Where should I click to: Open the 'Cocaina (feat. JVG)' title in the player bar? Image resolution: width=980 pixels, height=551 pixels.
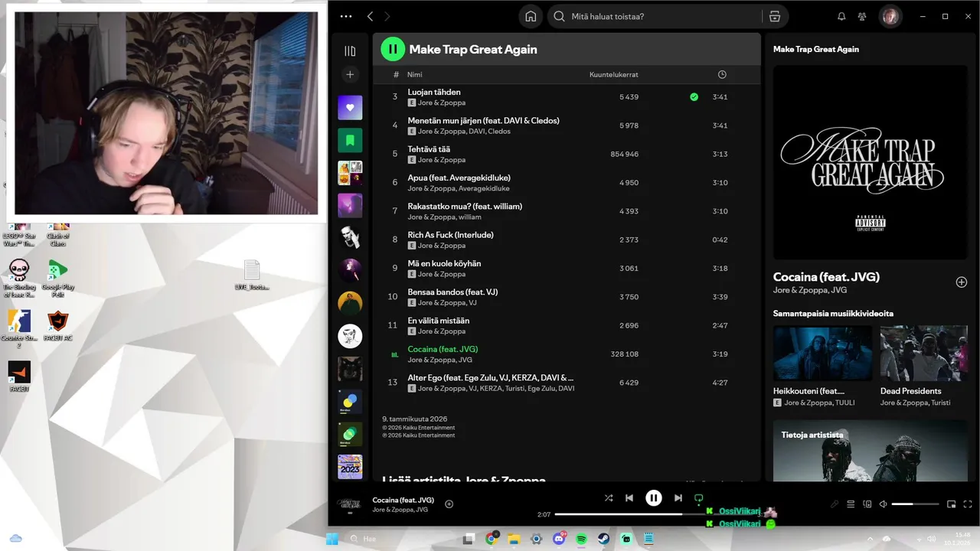coord(403,500)
